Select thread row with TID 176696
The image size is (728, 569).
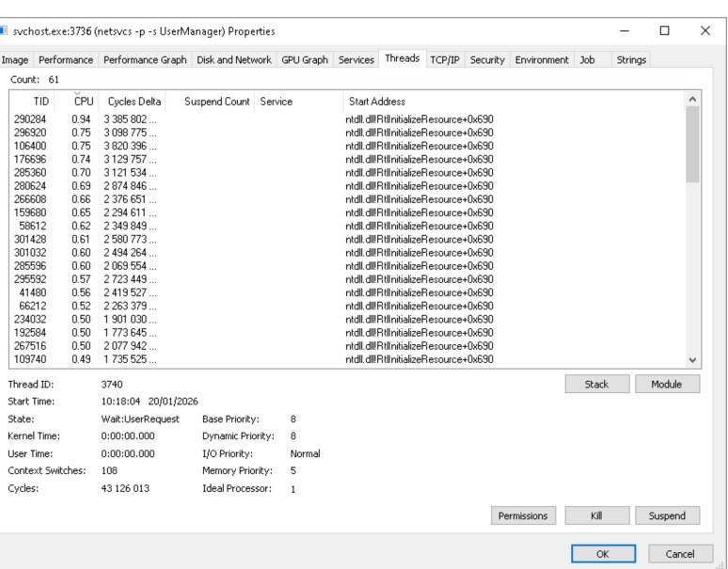tap(346, 159)
